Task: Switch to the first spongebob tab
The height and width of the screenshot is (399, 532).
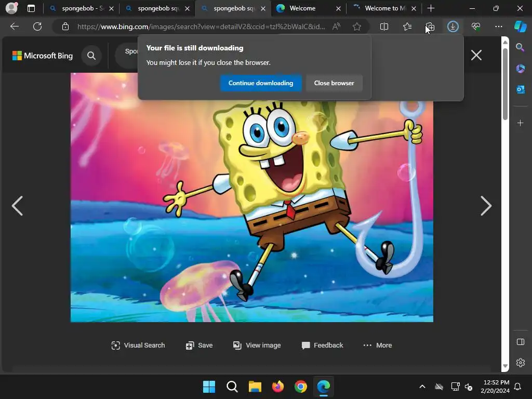Action: point(81,8)
